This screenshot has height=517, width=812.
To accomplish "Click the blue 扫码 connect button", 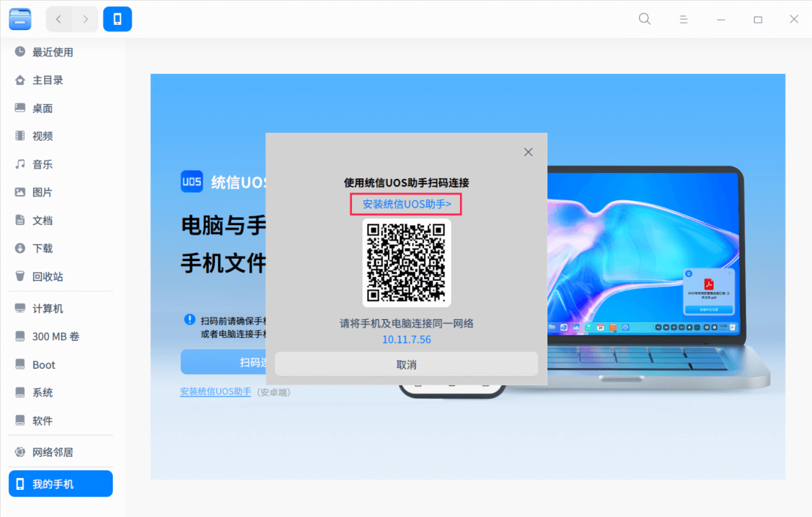I will [224, 362].
